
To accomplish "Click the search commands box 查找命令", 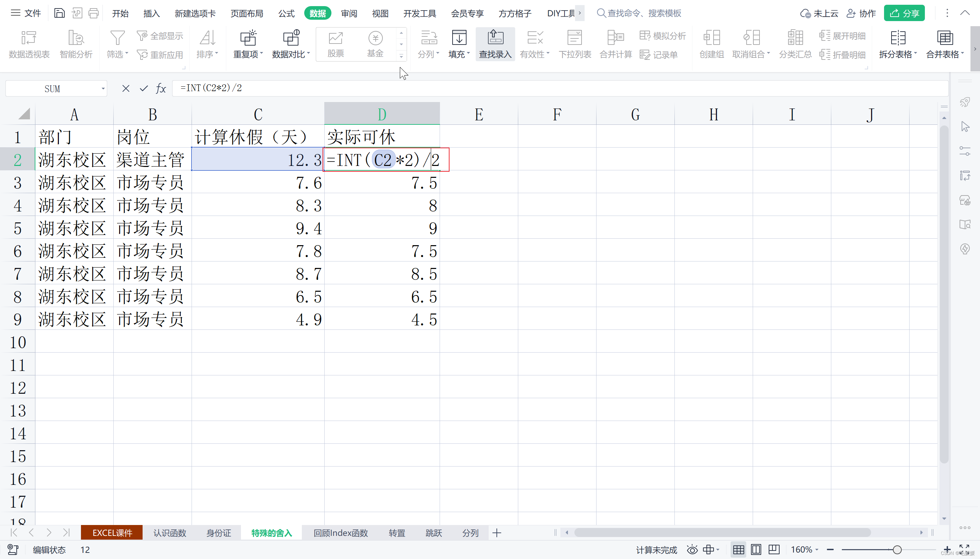I will (639, 14).
